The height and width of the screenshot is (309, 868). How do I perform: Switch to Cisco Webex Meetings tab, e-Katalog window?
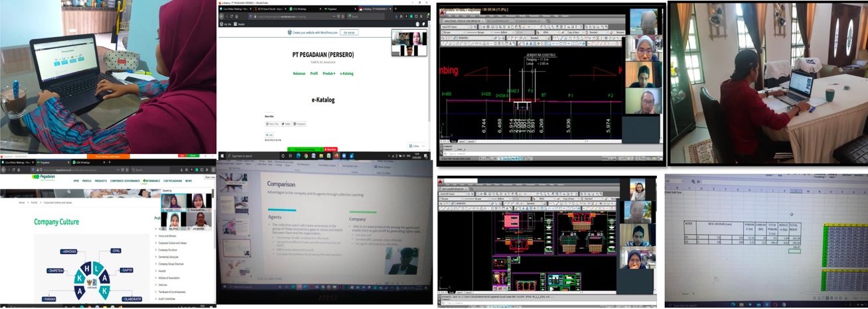(x=236, y=9)
